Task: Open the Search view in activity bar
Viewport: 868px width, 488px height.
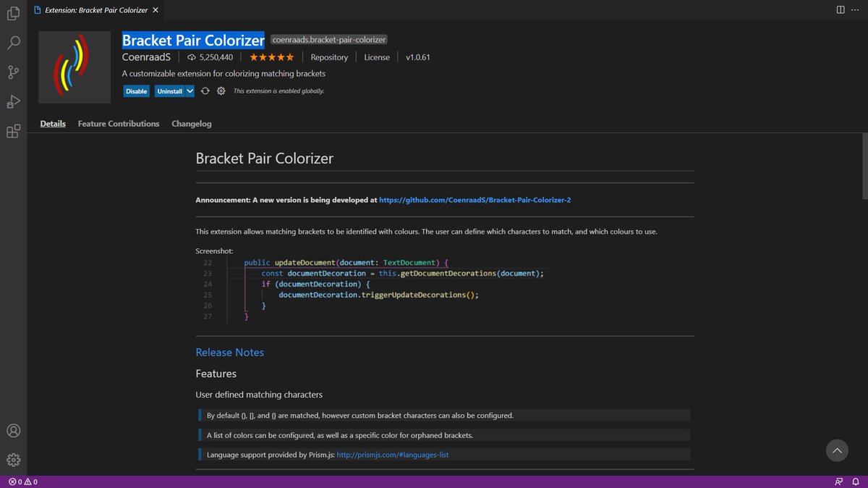Action: coord(13,43)
